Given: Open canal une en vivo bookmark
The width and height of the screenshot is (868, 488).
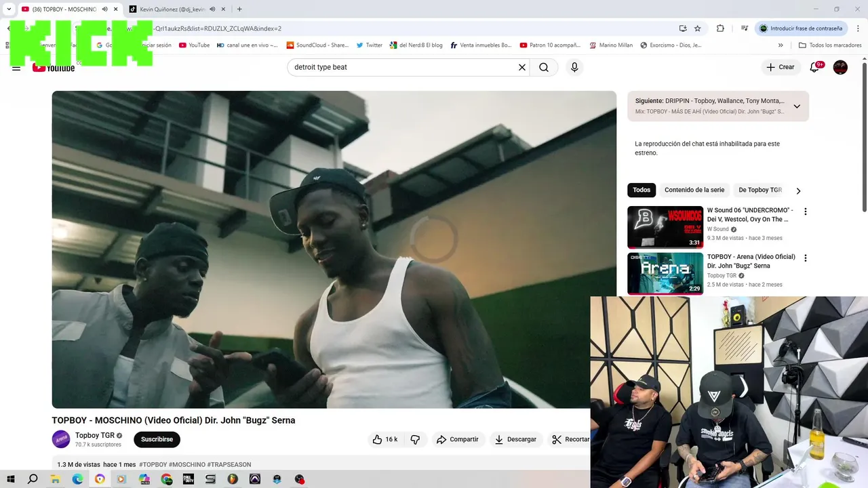Looking at the screenshot, I should coord(247,45).
